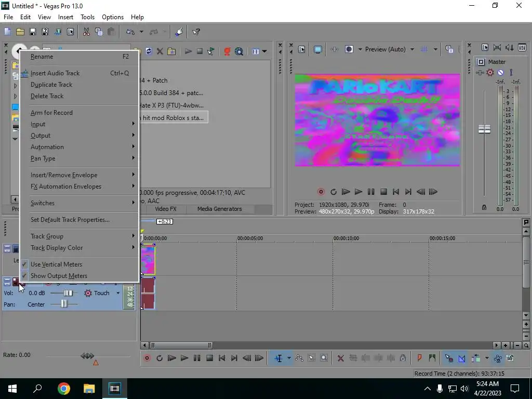The image size is (532, 399).
Task: Select the Zoom Edit tool magnifier
Action: 324,358
